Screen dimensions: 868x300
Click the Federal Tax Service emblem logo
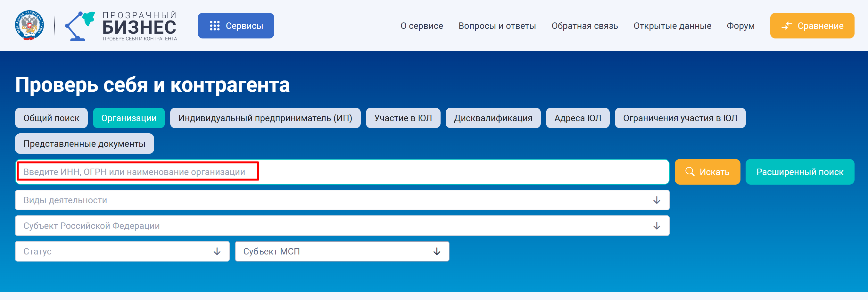tap(29, 26)
